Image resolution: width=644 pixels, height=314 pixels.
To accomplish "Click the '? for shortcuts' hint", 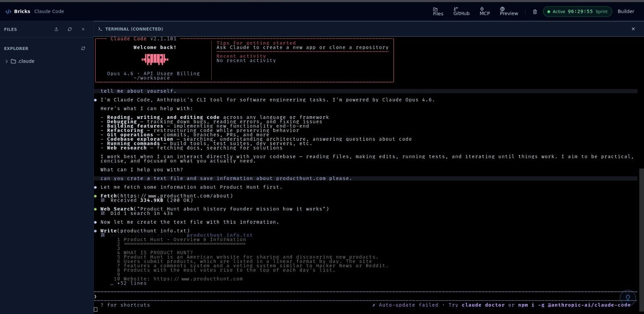I will click(125, 305).
